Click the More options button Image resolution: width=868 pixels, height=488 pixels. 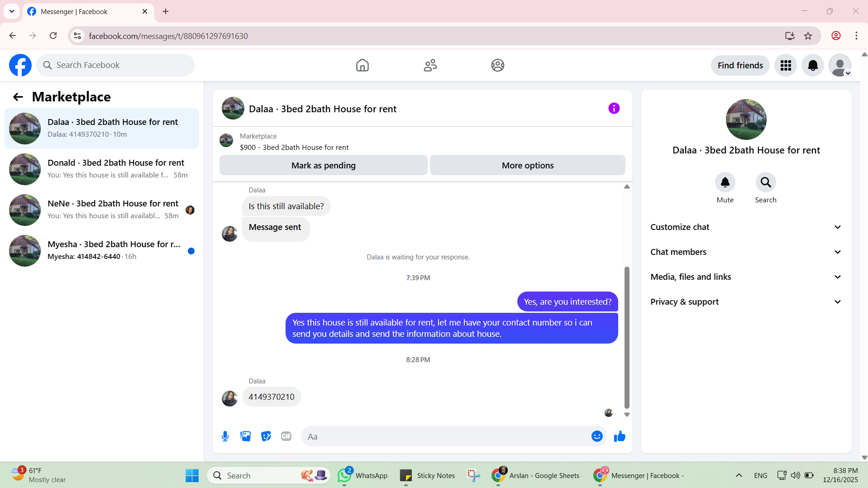click(x=527, y=165)
